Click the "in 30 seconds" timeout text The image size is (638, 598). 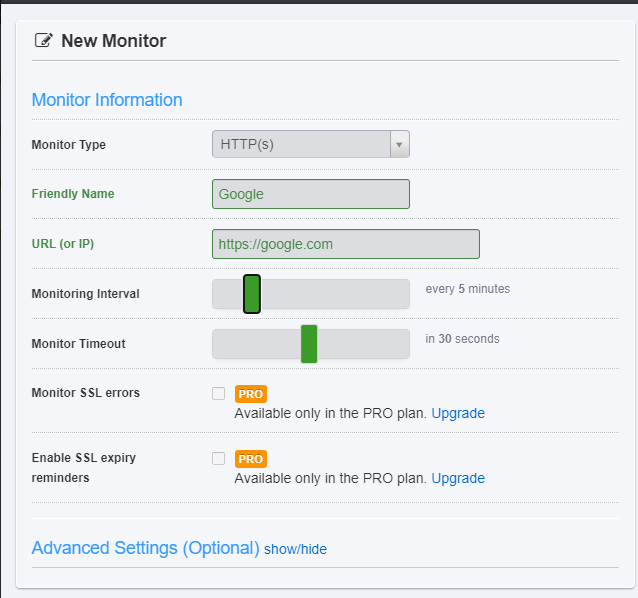462,339
